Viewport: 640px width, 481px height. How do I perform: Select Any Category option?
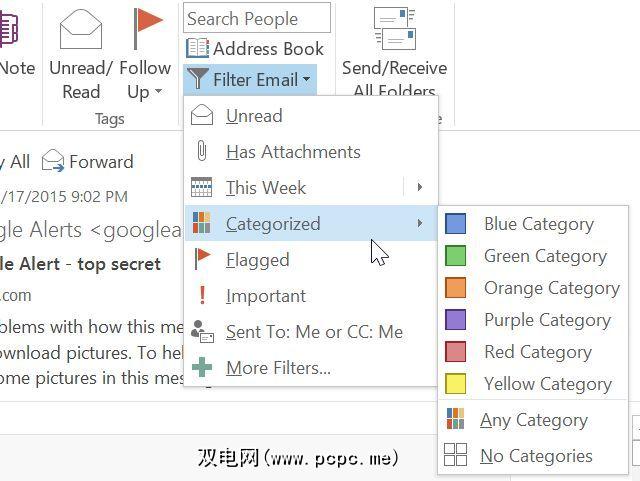click(x=533, y=420)
